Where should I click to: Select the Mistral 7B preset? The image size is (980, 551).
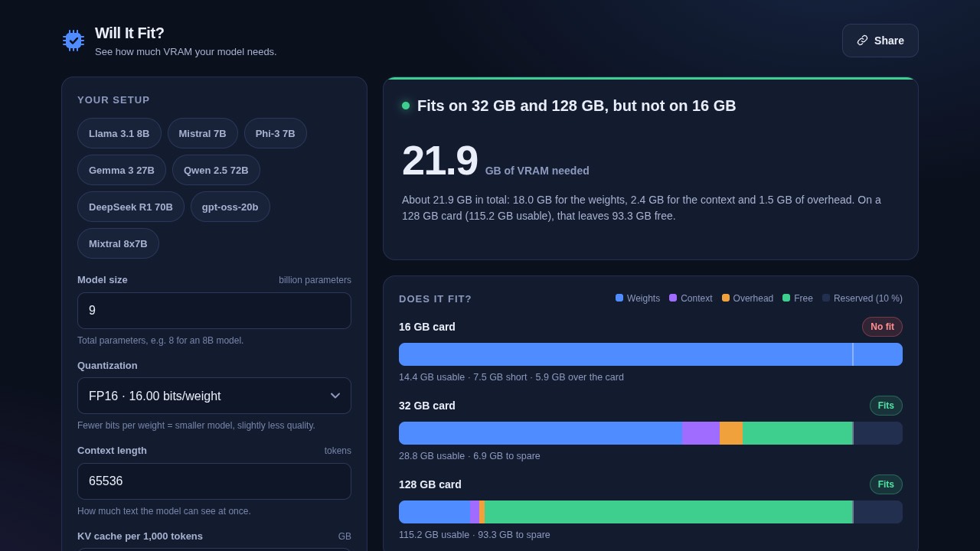(x=203, y=133)
